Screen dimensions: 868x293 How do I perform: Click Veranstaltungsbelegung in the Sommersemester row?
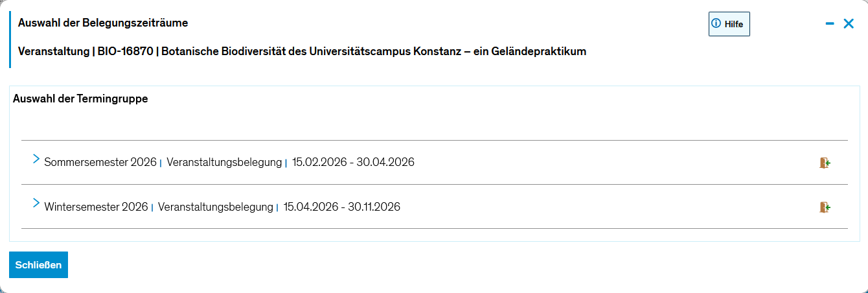click(x=224, y=162)
